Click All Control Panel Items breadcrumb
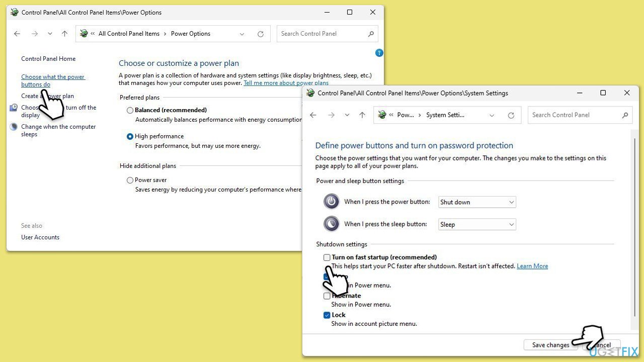 [x=129, y=34]
